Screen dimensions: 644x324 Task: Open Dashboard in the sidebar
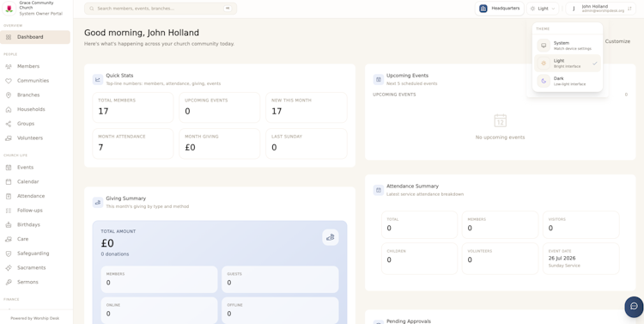point(35,37)
